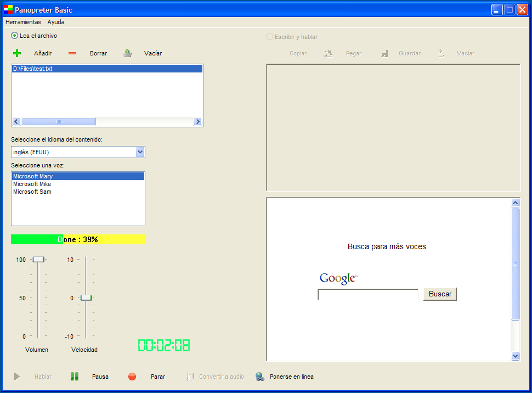This screenshot has width=532, height=393.
Task: Select the Microsoft Mike voice
Action: [x=78, y=184]
